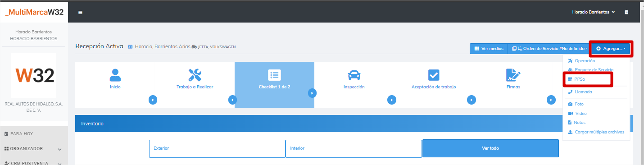The height and width of the screenshot is (165, 644).
Task: Click the trash icon in top bar
Action: click(x=626, y=12)
